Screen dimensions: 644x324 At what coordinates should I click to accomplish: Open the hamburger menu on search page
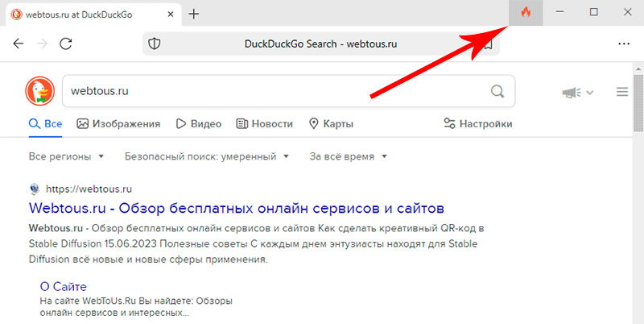click(622, 92)
